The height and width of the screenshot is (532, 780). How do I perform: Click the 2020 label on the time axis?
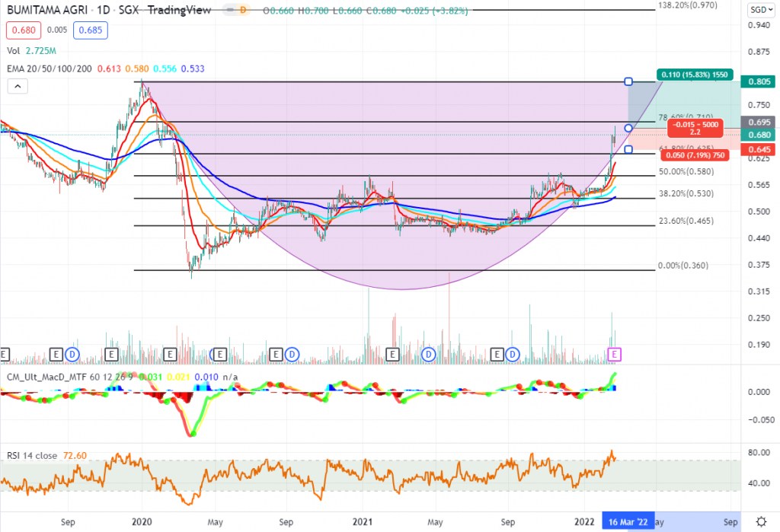pos(141,522)
